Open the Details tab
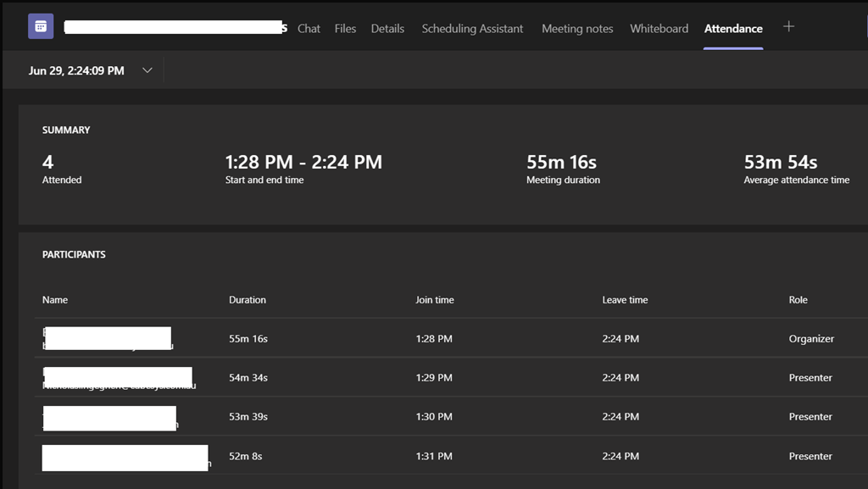Screen dimensions: 868x489 pyautogui.click(x=387, y=29)
